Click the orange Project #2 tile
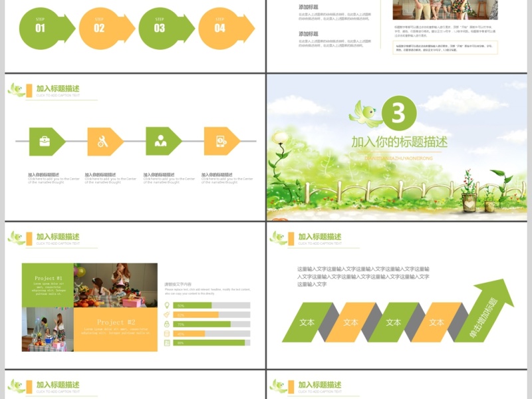The height and width of the screenshot is (399, 532). click(115, 329)
